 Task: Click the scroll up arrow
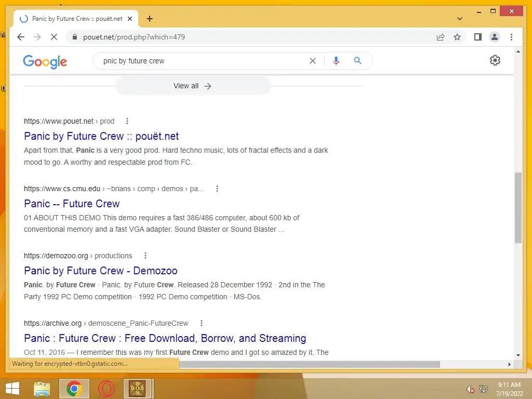[x=518, y=51]
